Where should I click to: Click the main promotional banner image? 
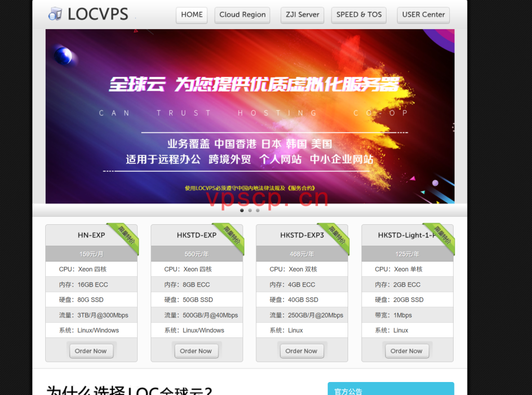pyautogui.click(x=250, y=116)
